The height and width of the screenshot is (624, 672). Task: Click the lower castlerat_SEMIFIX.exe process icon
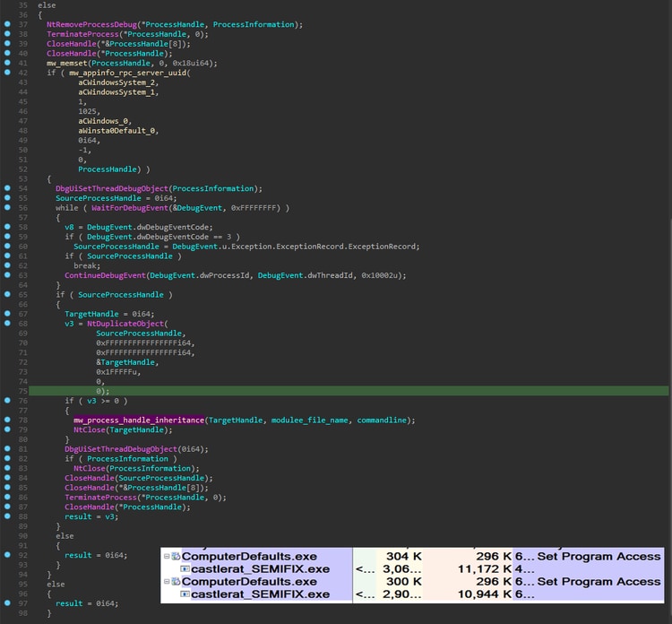[185, 594]
